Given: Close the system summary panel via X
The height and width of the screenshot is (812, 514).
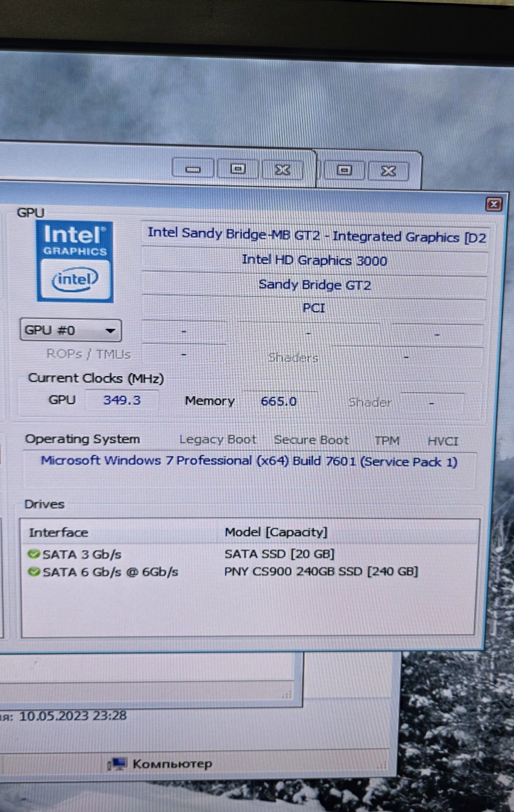Looking at the screenshot, I should pyautogui.click(x=493, y=204).
